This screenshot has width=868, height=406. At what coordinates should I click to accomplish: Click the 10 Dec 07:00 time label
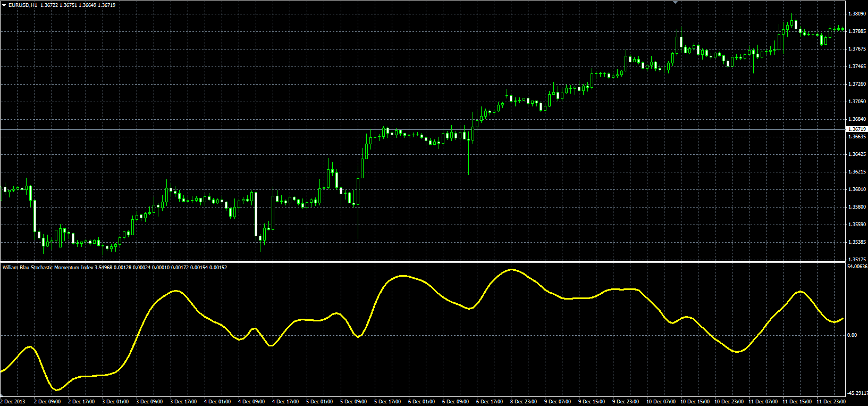coord(661,402)
